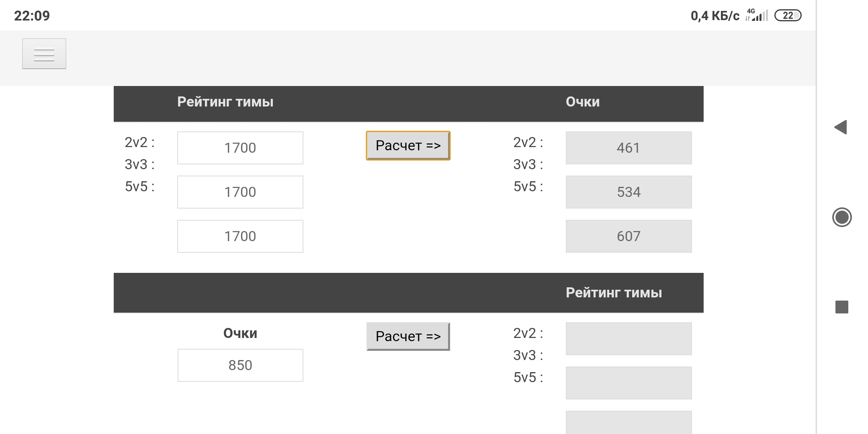Focus the Очки input containing 850

[240, 365]
